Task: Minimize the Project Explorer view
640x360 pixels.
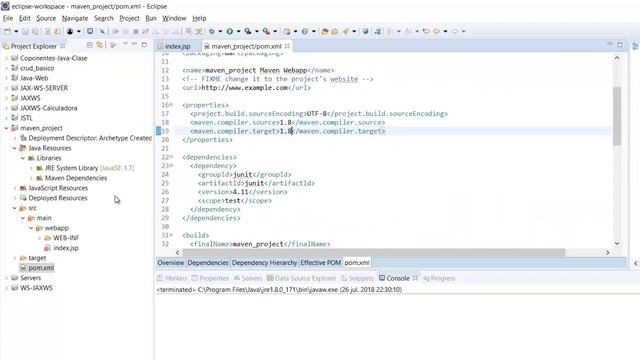Action: [134, 44]
